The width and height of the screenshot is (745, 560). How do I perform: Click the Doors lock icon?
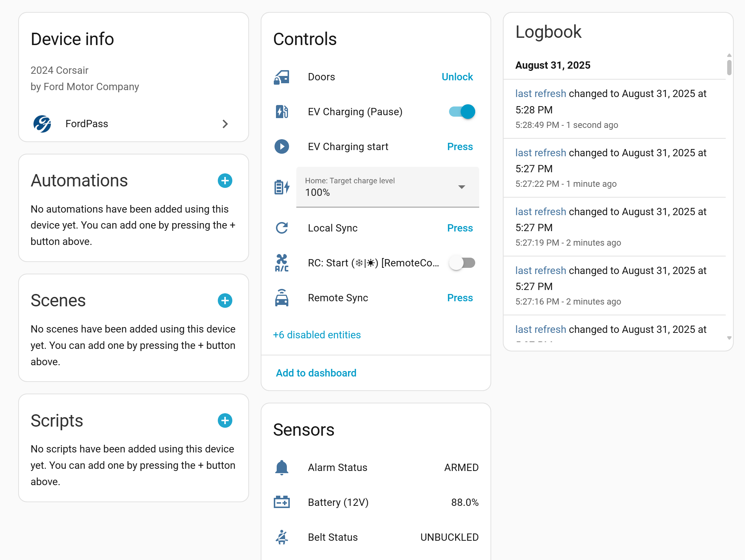coord(281,77)
